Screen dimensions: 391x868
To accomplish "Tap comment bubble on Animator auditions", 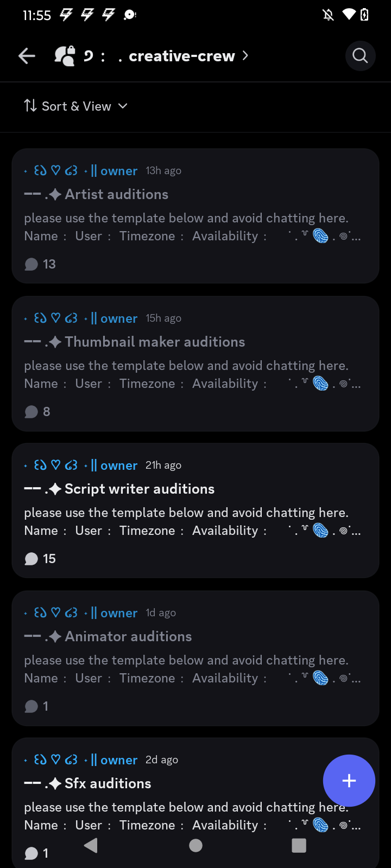I will (x=31, y=706).
